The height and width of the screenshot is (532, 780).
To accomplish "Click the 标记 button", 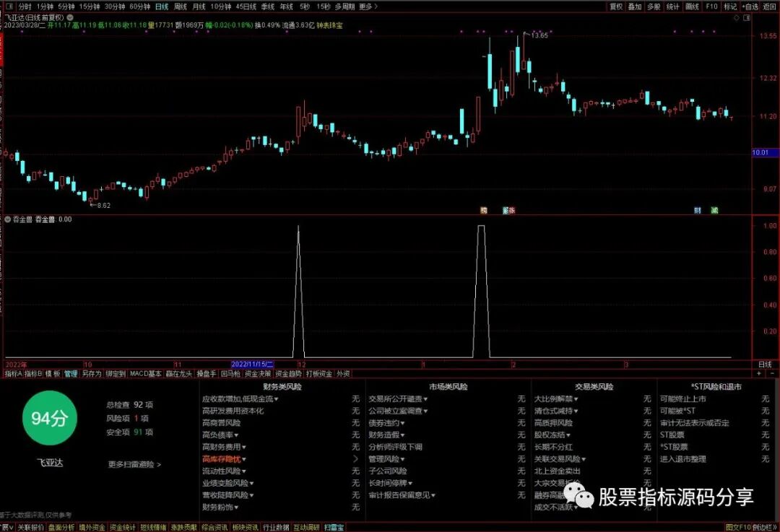I will [x=729, y=6].
